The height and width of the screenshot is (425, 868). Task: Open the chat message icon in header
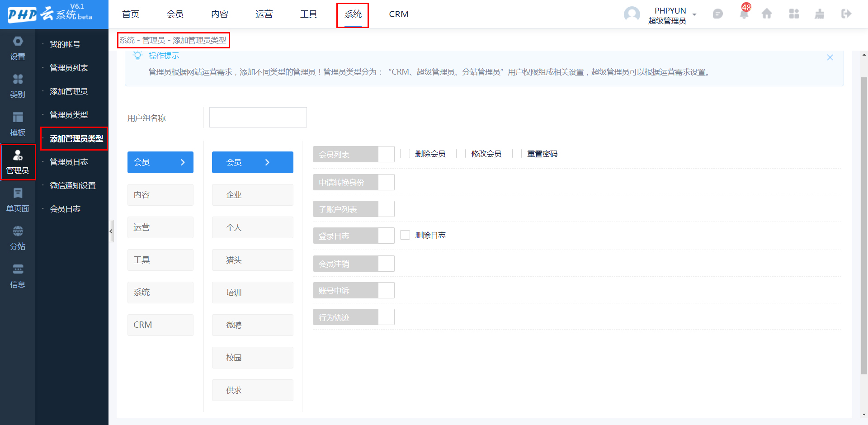(x=717, y=14)
